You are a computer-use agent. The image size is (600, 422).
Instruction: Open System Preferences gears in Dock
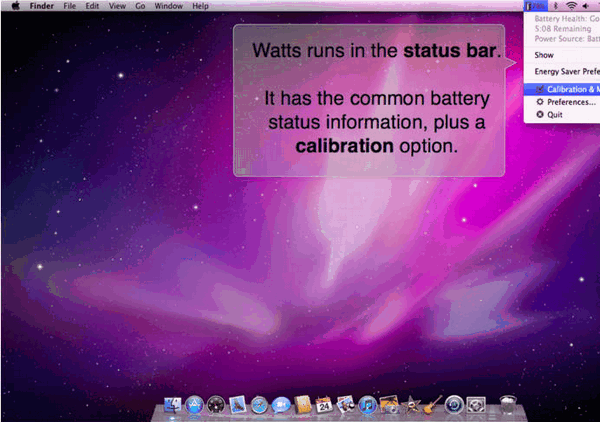[476, 405]
